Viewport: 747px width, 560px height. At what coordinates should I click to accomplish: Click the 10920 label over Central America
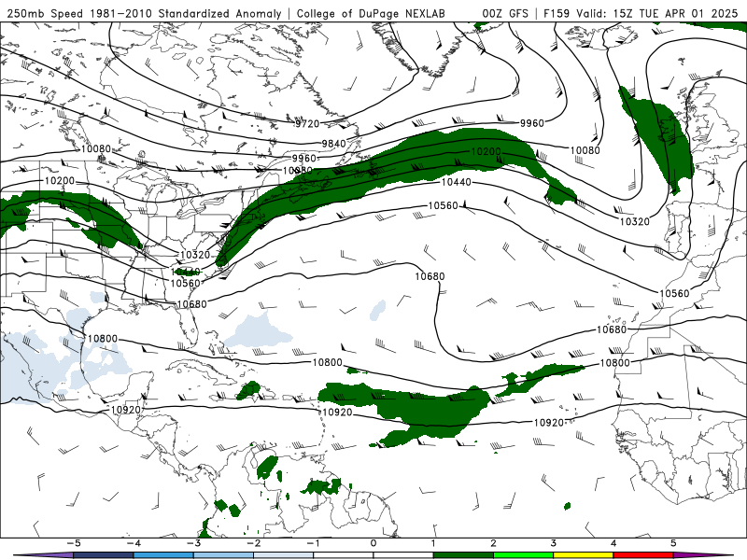[126, 410]
